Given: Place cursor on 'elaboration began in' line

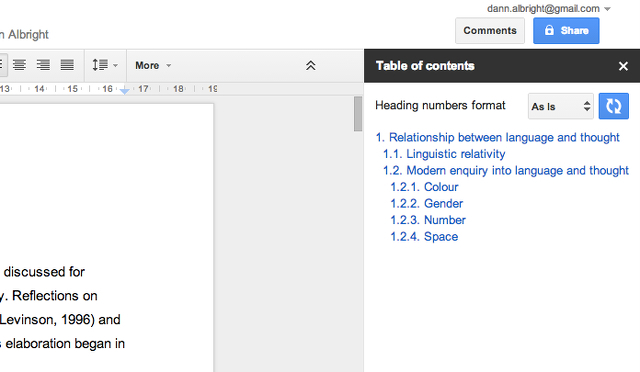Looking at the screenshot, I should coord(65,343).
